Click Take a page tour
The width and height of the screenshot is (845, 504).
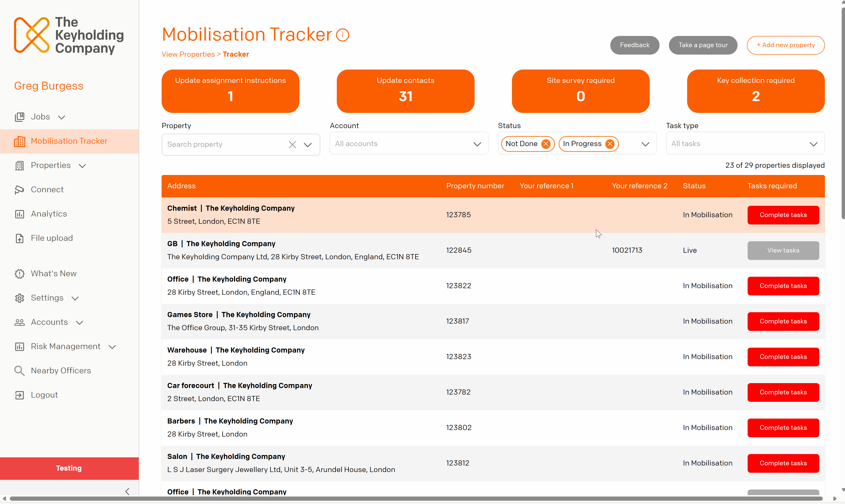(703, 45)
